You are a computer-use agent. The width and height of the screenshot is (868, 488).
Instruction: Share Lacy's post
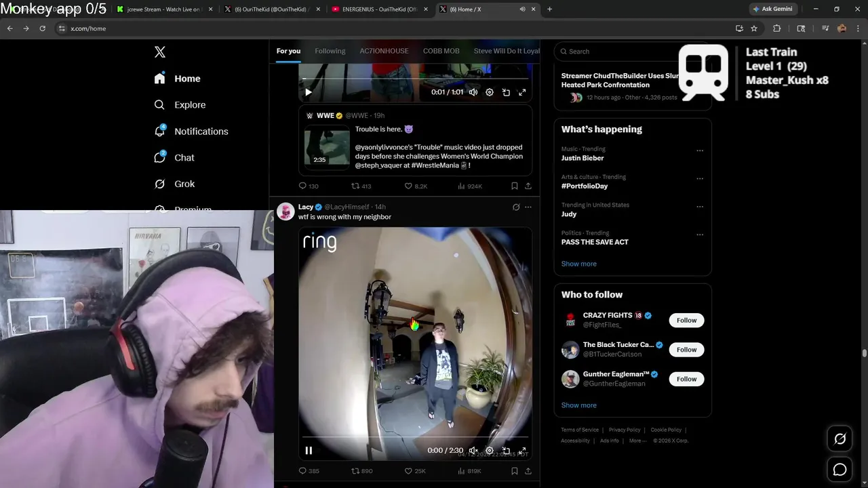[528, 471]
